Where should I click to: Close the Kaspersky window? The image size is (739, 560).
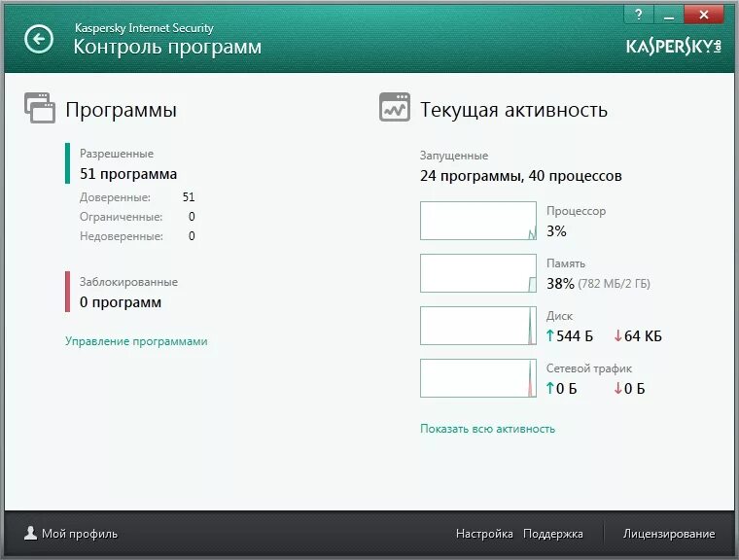point(704,15)
